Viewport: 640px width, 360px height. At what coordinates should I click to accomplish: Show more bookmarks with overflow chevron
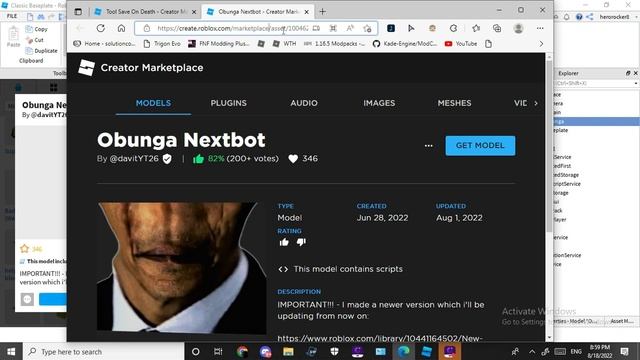pos(541,44)
